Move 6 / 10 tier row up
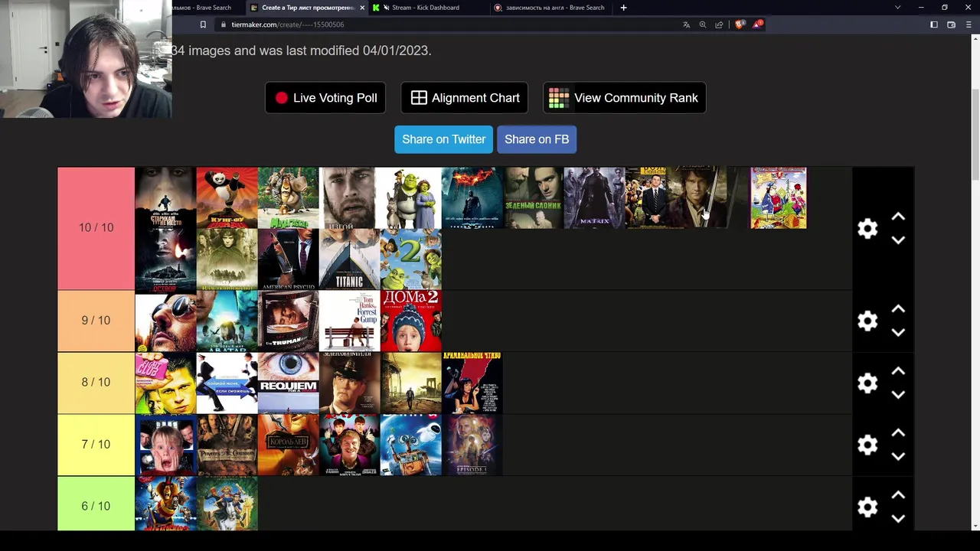Viewport: 980px width, 551px height. coord(898,495)
